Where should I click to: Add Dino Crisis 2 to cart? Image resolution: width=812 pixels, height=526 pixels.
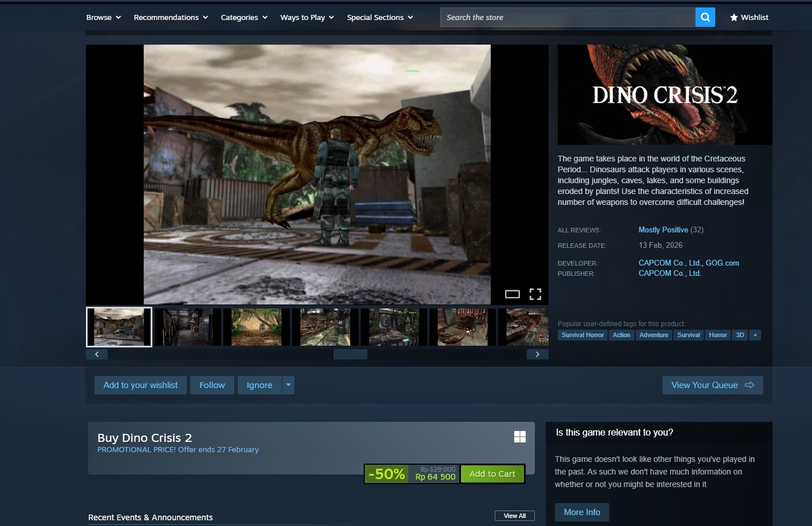(492, 474)
